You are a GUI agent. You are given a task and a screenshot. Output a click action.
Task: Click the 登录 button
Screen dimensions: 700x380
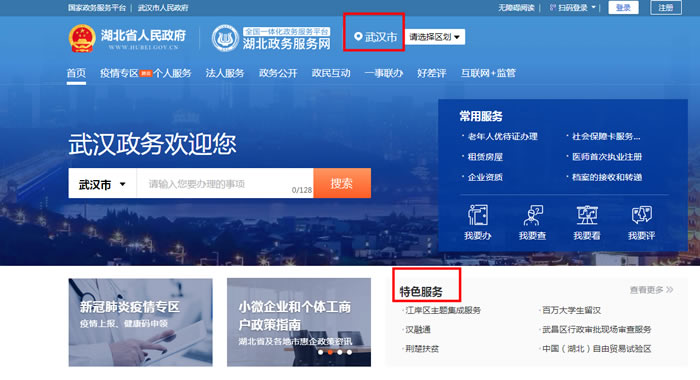click(623, 8)
